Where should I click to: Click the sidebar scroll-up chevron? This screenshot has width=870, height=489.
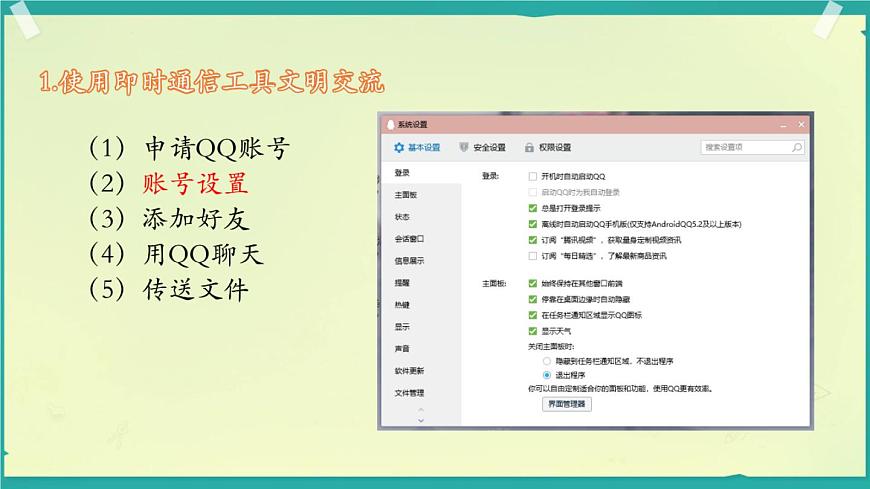(x=421, y=410)
